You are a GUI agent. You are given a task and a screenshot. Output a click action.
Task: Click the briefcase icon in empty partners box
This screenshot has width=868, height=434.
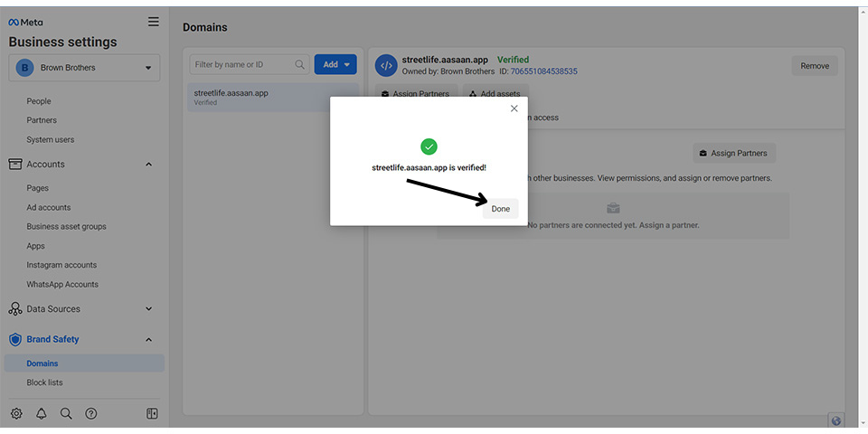(x=613, y=208)
